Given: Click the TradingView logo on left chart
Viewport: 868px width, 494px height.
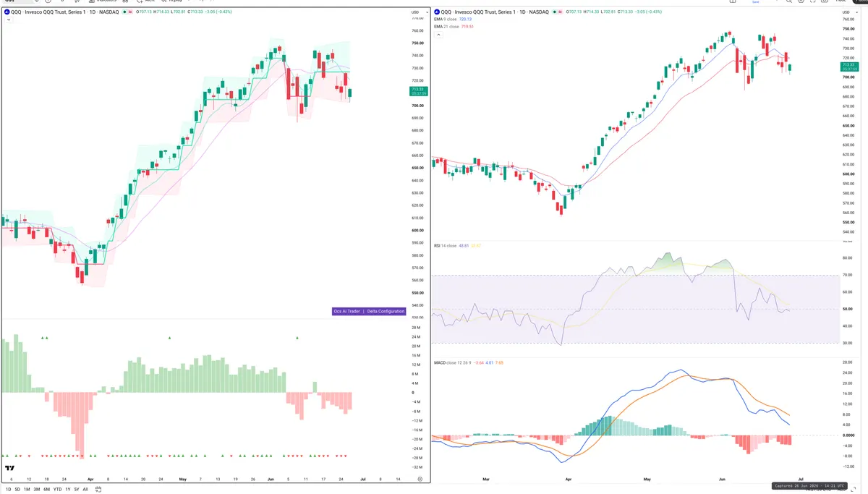Looking at the screenshot, I should 9,468.
